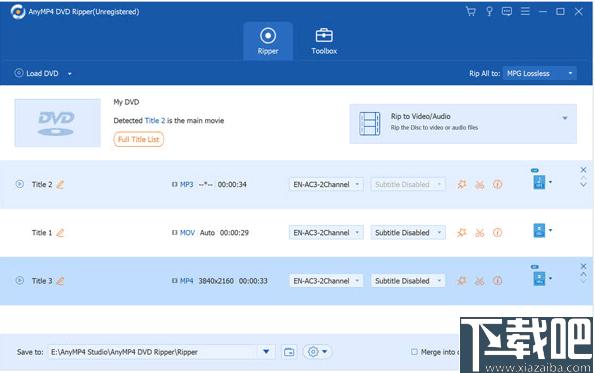Image resolution: width=595 pixels, height=373 pixels.
Task: Click the DVD thumbnail image
Action: 58,123
